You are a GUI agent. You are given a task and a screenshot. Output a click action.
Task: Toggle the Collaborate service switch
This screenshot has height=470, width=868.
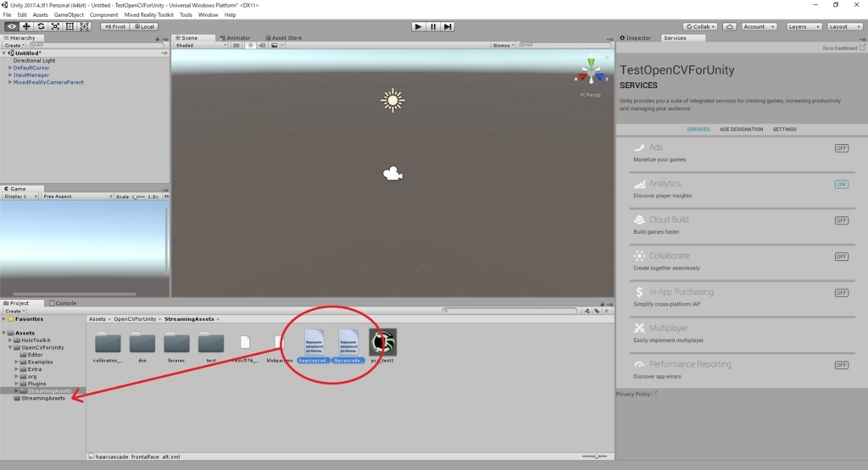(842, 257)
